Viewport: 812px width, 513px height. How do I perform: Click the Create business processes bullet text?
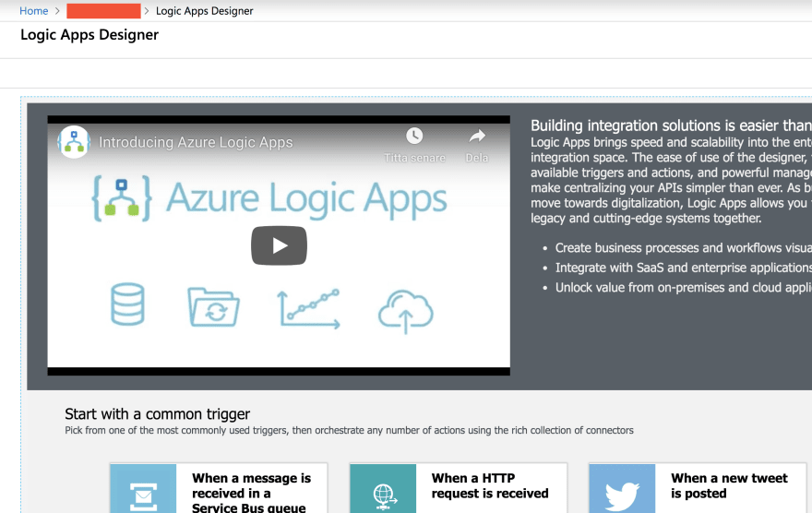coord(684,248)
